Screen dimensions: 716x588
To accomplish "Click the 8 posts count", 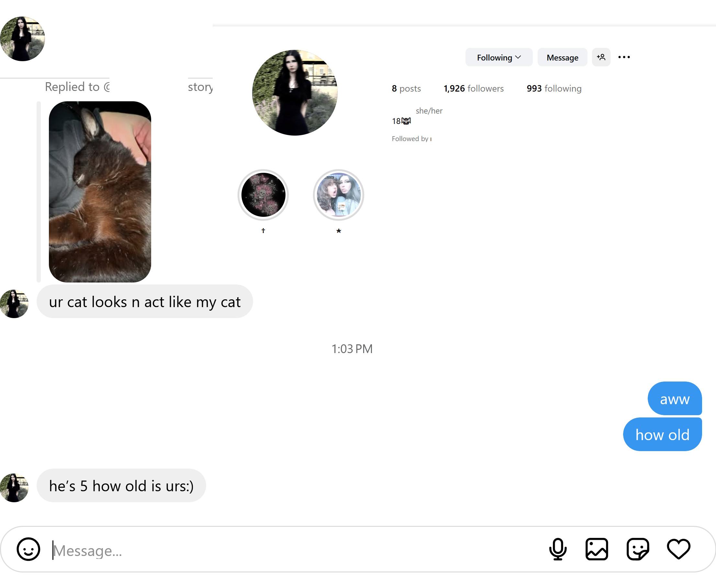I will 406,88.
